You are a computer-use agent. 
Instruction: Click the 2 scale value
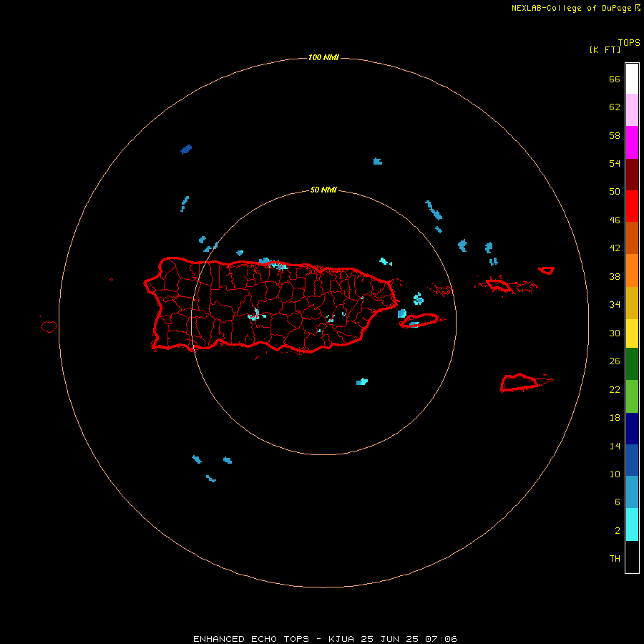click(x=618, y=530)
